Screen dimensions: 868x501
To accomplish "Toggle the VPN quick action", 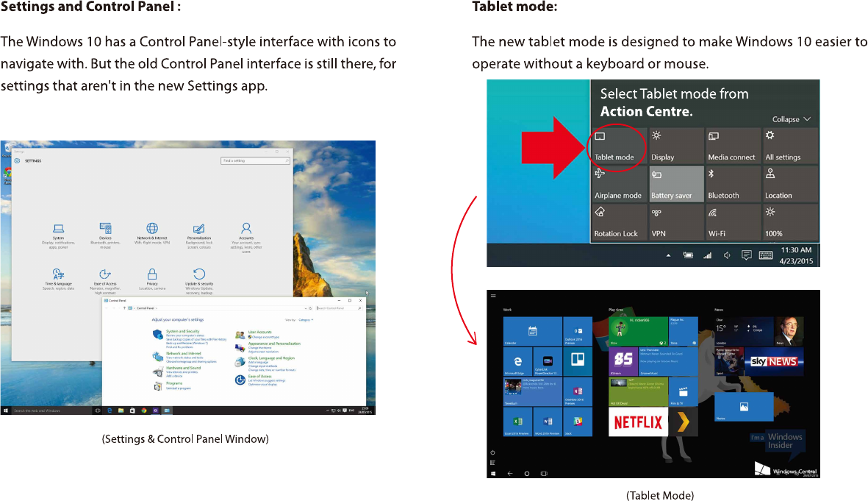I will click(x=676, y=223).
